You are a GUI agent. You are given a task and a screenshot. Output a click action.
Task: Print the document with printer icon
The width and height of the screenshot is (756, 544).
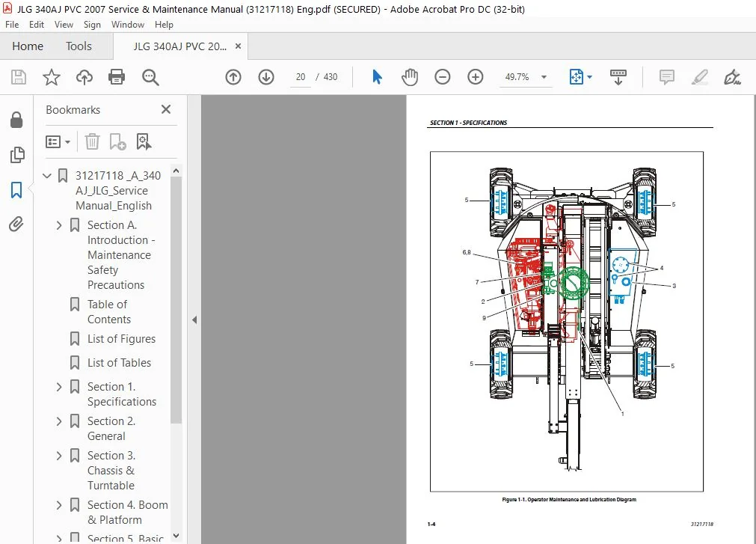tap(117, 77)
